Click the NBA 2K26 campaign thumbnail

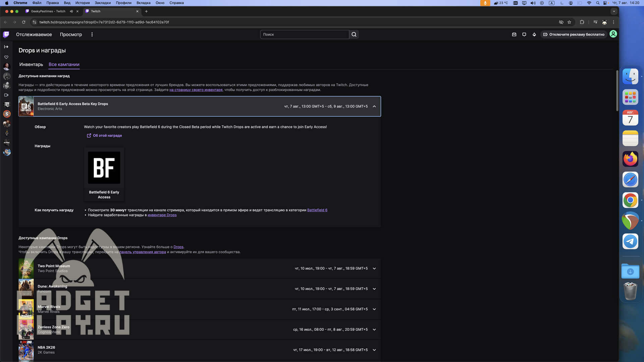tap(26, 350)
